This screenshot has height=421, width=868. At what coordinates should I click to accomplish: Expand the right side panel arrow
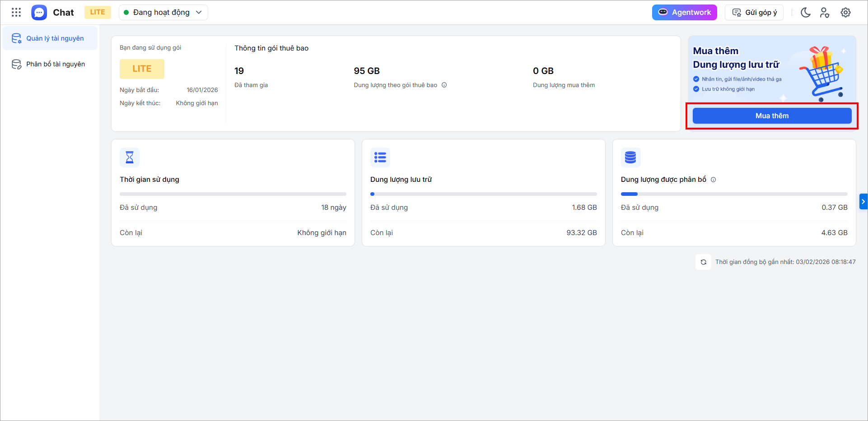pos(863,201)
